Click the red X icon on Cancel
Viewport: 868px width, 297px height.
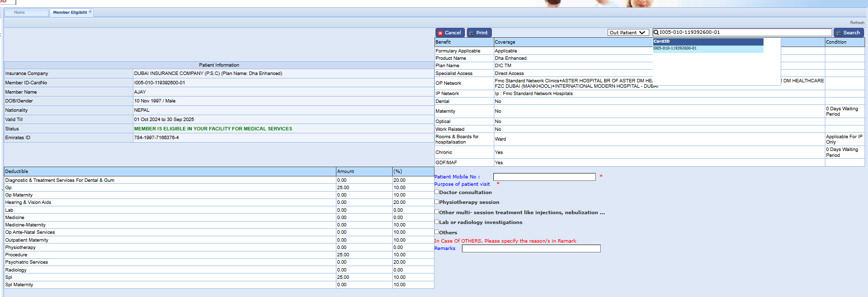click(440, 33)
